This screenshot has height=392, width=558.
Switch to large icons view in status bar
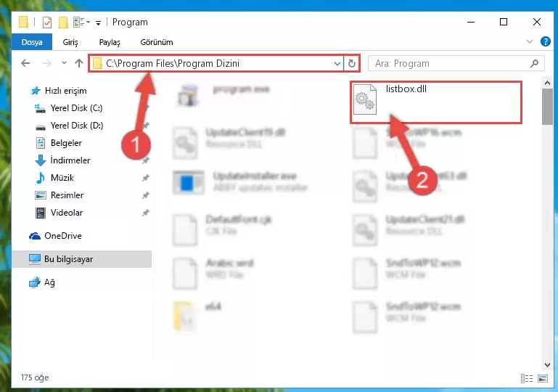(x=543, y=378)
